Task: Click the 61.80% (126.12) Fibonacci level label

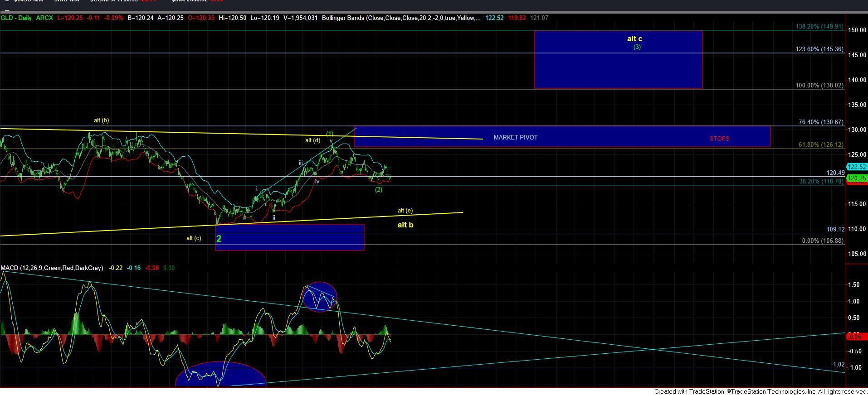Action: pyautogui.click(x=820, y=145)
